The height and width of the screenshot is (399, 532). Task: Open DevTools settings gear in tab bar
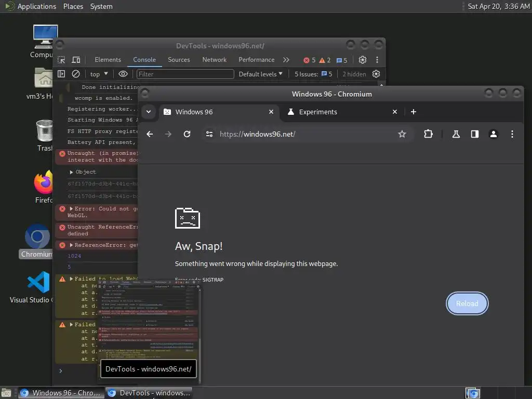(x=362, y=60)
